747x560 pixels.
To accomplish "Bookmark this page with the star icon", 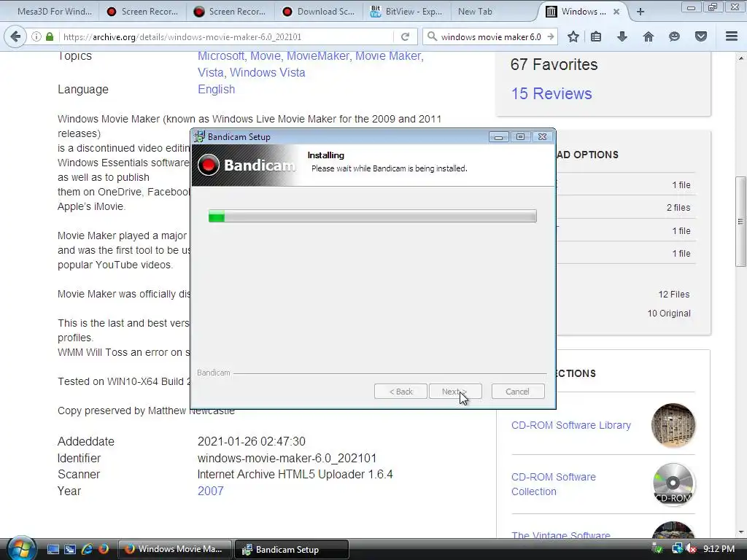I will 573,36.
